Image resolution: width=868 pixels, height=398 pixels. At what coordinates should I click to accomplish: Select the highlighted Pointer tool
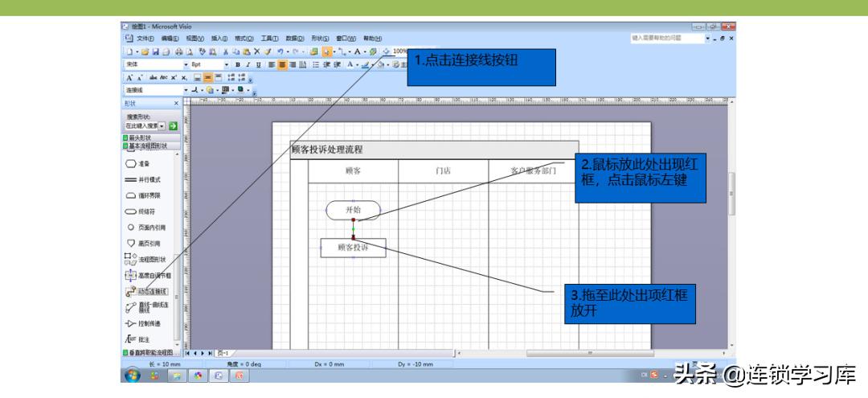tap(326, 51)
